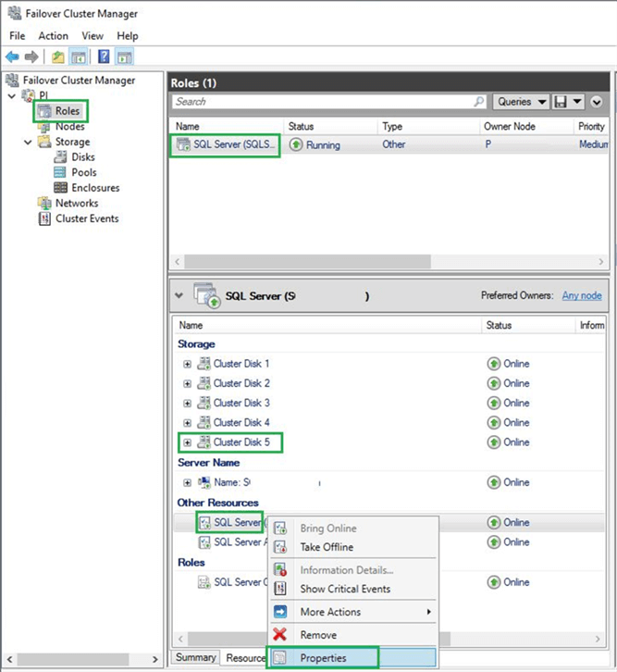Click the server Name resource icon

(204, 482)
